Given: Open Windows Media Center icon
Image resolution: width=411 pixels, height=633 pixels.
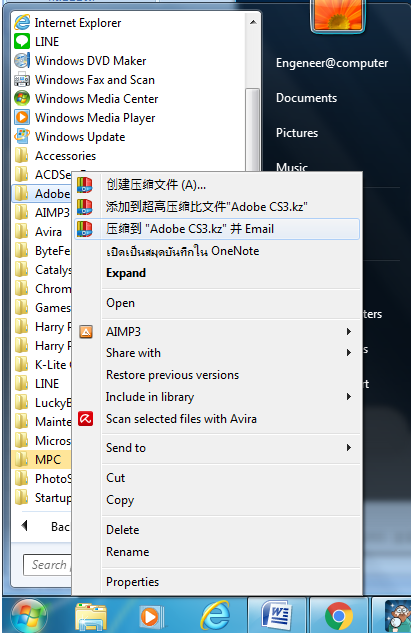Looking at the screenshot, I should click(x=22, y=99).
